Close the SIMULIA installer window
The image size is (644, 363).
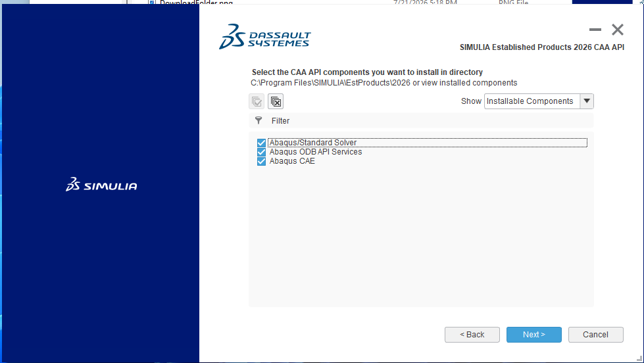617,30
